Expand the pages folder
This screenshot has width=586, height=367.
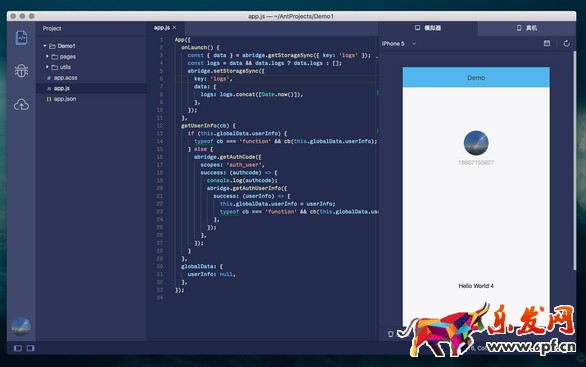[x=47, y=56]
